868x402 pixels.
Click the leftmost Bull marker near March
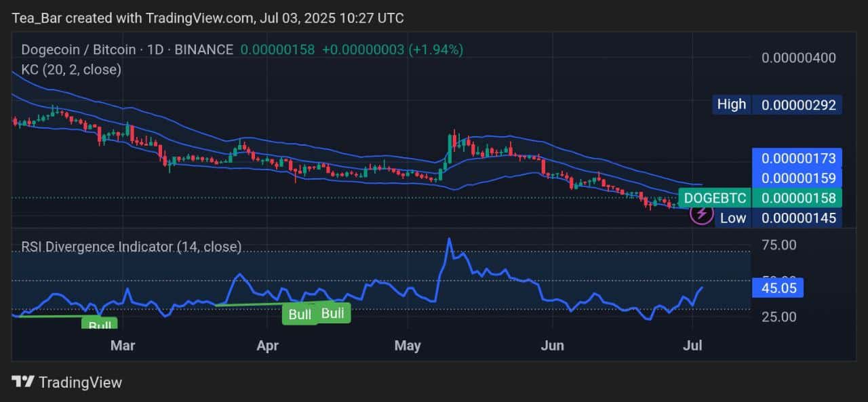coord(100,325)
